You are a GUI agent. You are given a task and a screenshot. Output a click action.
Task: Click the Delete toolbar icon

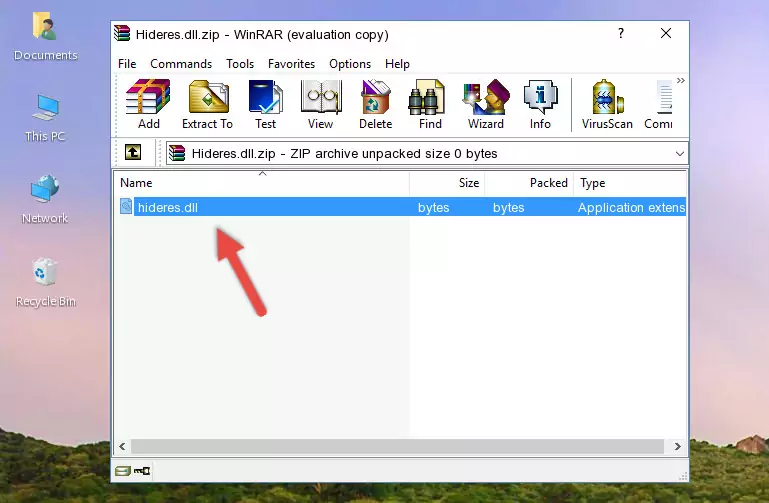pos(376,104)
